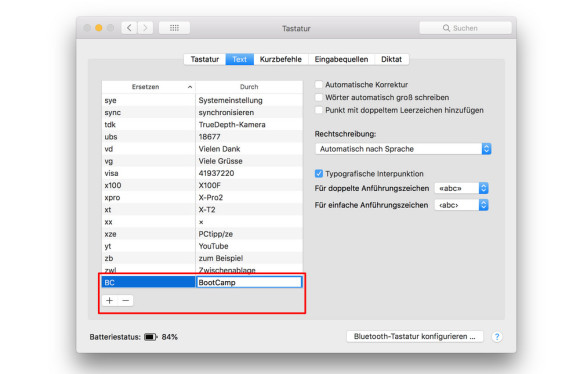Show all preferences grid button
This screenshot has width=580, height=374.
pyautogui.click(x=174, y=28)
